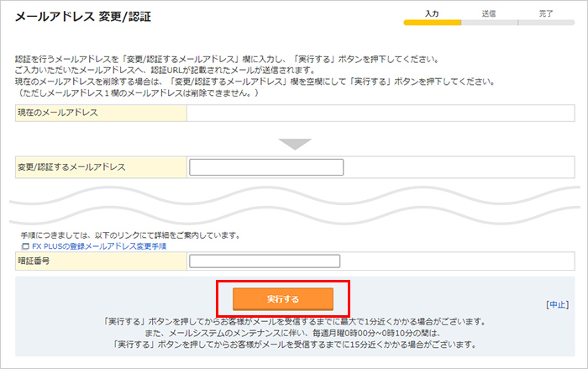Click the orange 実行する button
Viewport: 588px width, 369px height.
(x=283, y=299)
